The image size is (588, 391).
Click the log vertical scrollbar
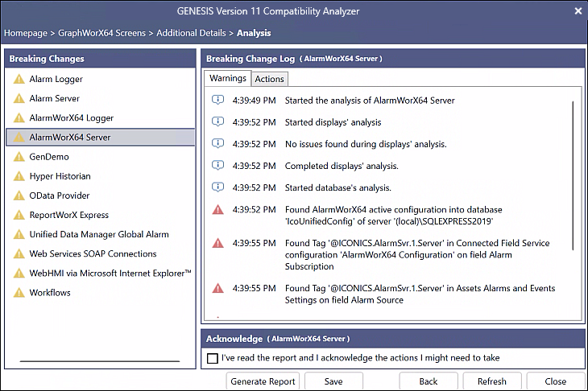(573, 175)
